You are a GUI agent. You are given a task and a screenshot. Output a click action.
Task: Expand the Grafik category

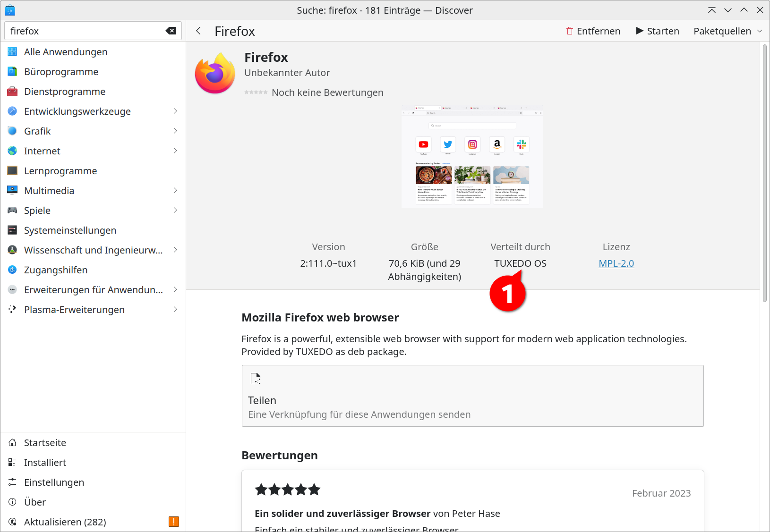[x=175, y=131]
